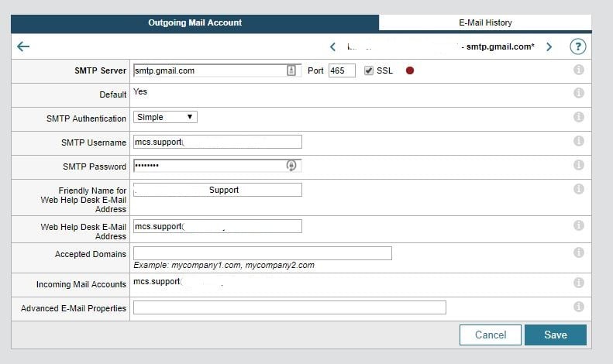Screen dimensions: 613x364
Task: Go to next mail account chevron
Action: (549, 47)
